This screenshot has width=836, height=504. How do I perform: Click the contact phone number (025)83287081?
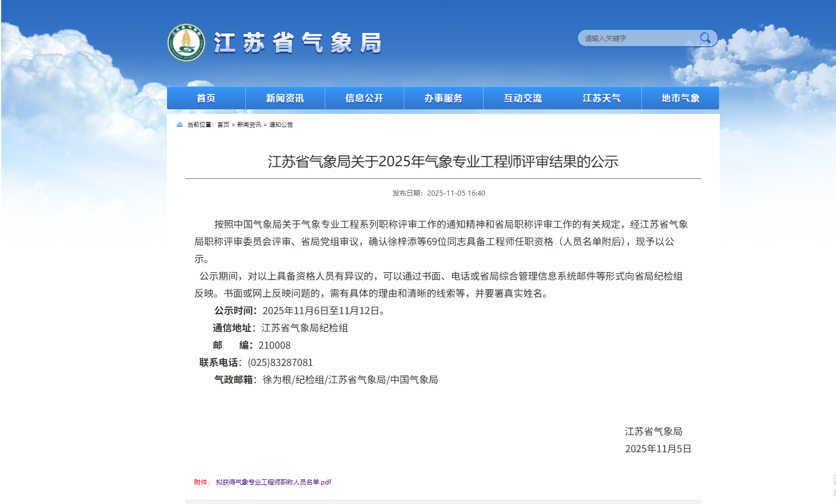280,362
